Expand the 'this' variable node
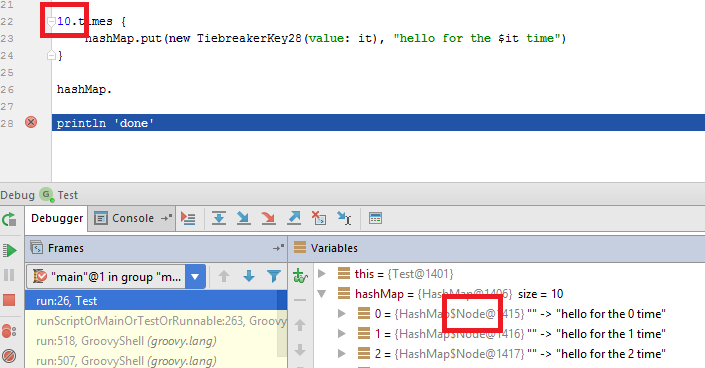The image size is (705, 368). 322,274
